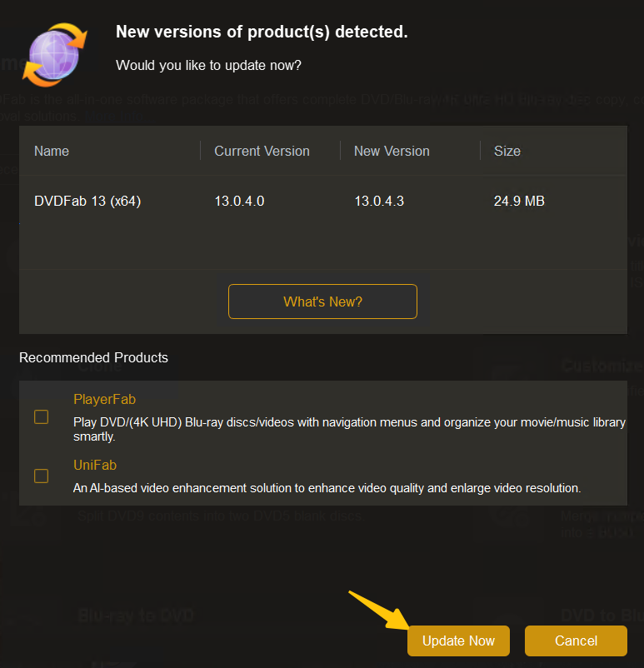Select the UniFab product title
Viewport: 644px width, 668px height.
(x=95, y=465)
